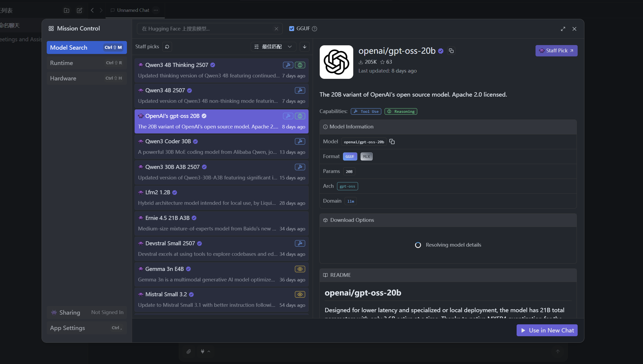
Task: Expand Mission Control to full screen
Action: [563, 29]
